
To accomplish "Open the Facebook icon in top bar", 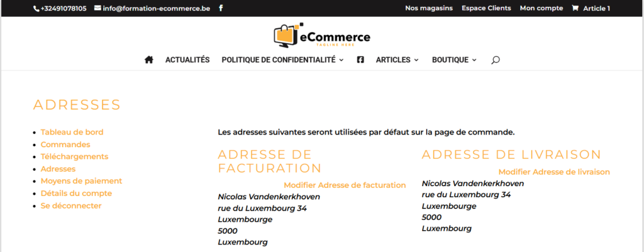I will click(x=221, y=8).
